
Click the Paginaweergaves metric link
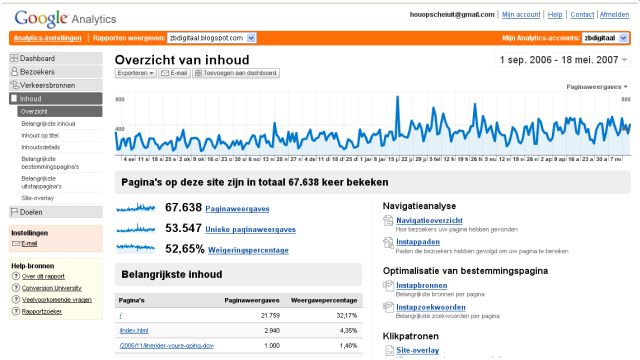[x=237, y=209]
